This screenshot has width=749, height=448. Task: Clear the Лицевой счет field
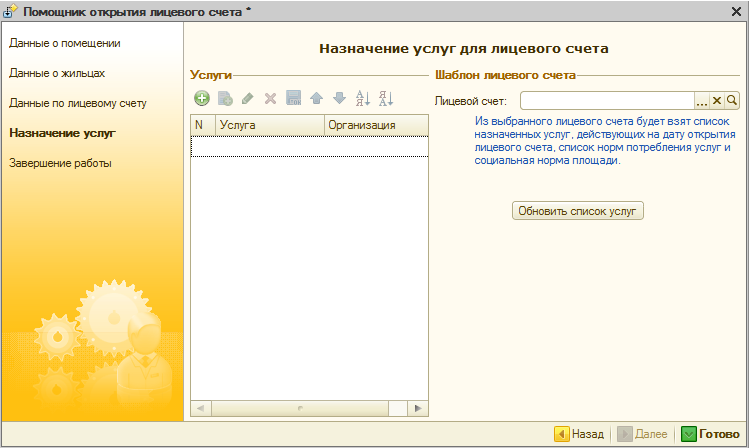click(x=717, y=101)
